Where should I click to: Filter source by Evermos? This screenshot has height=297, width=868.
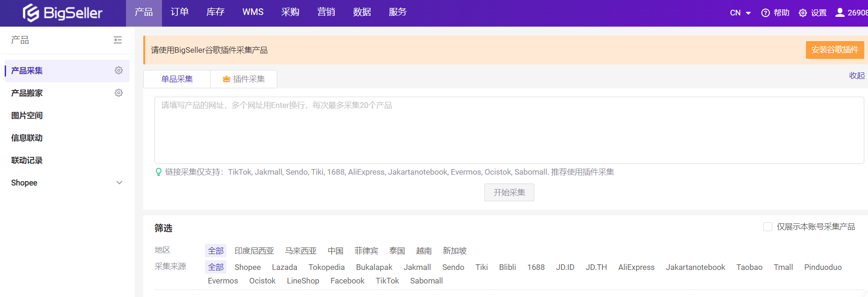[223, 281]
